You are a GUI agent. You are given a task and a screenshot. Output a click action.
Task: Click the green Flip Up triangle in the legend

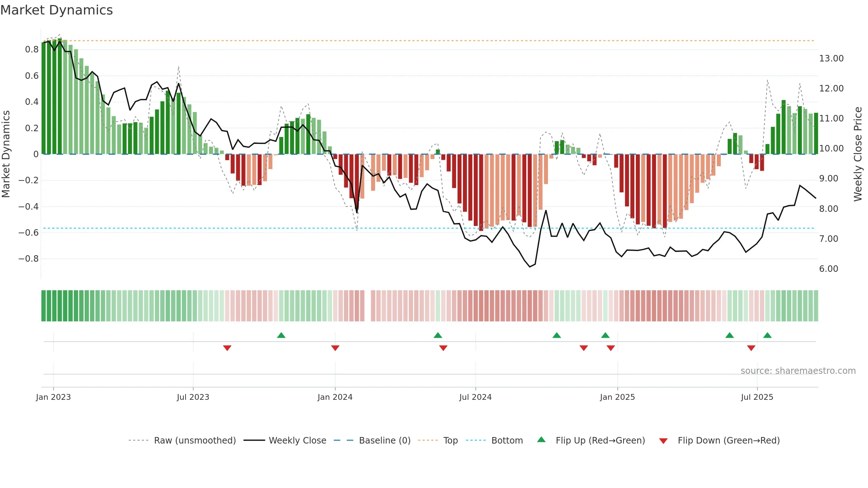point(541,440)
